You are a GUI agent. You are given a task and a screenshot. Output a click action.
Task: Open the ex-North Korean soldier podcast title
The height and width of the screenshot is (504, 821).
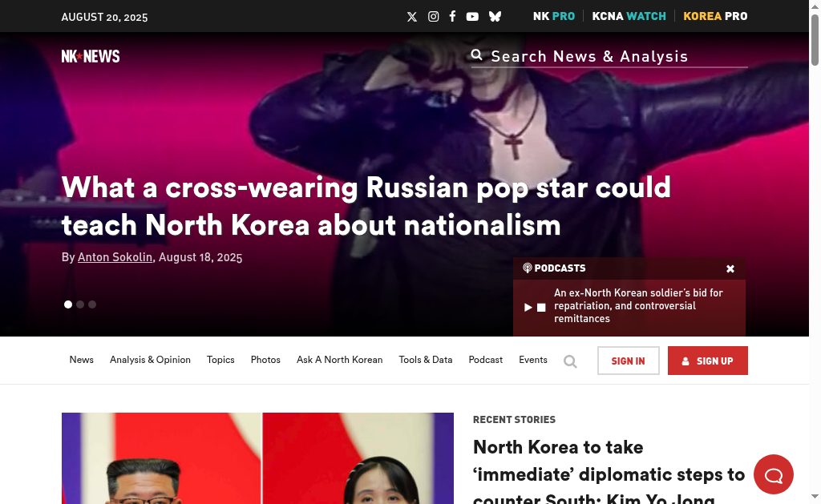tap(638, 305)
